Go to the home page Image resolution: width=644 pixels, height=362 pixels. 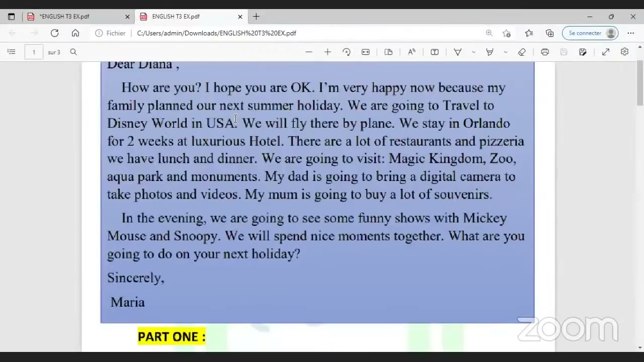[x=75, y=33]
